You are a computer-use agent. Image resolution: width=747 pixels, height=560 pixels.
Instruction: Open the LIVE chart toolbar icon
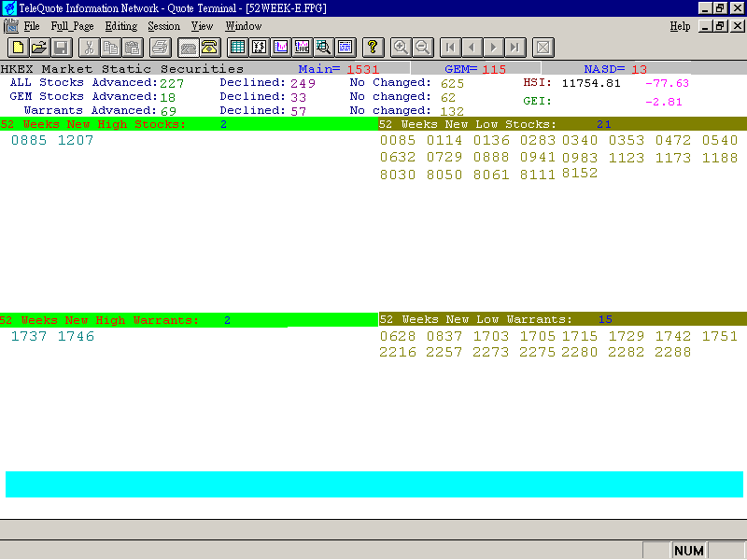coord(302,48)
